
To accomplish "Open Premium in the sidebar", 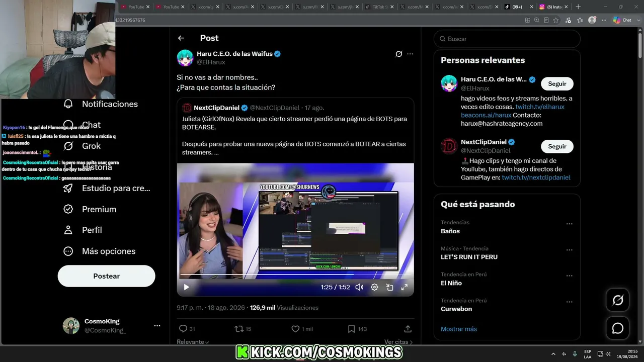I will pos(90,209).
